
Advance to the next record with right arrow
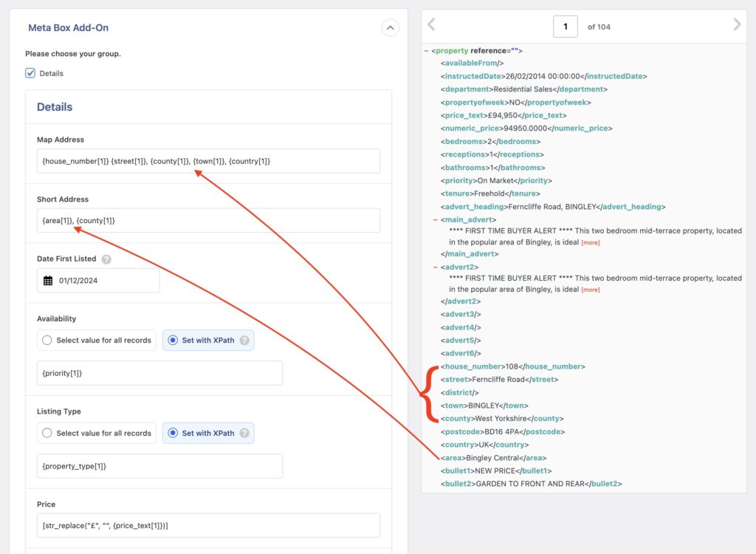coord(736,24)
